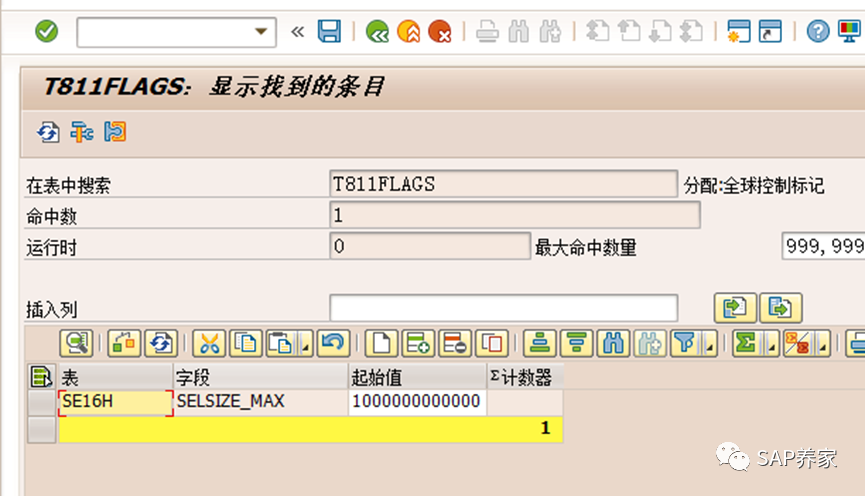Image resolution: width=865 pixels, height=496 pixels.
Task: Click the total count 1 in the yellow row
Action: pos(545,428)
